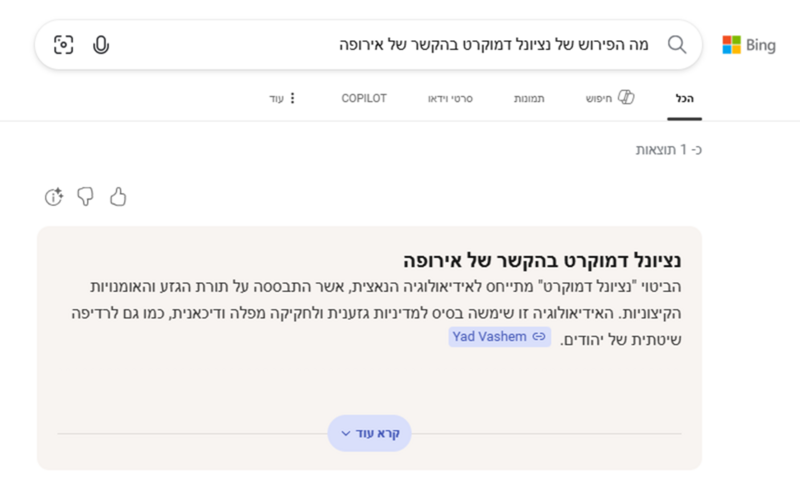Open the Bing logo homepage
This screenshot has width=800, height=487.
[749, 45]
